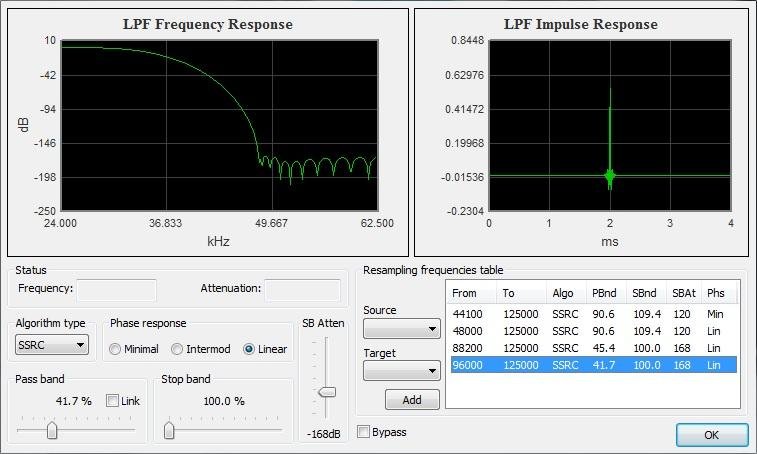
Task: Click the 100.0 % stop band value
Action: [224, 401]
